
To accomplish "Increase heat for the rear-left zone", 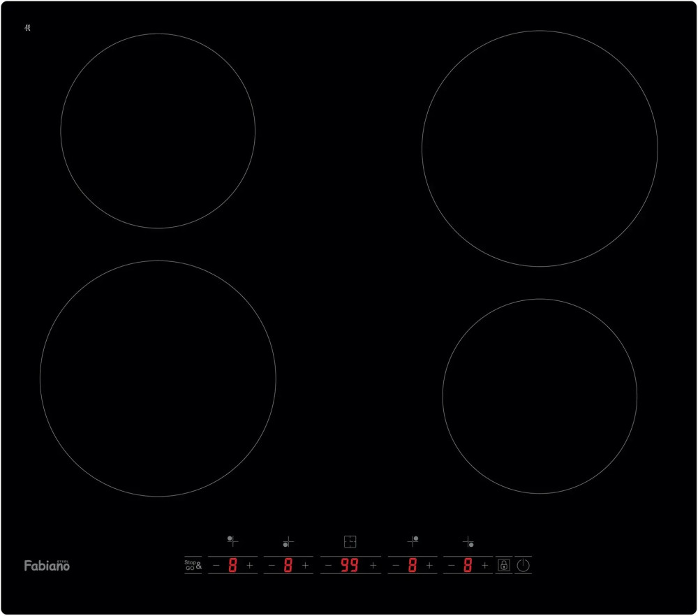I will point(249,565).
